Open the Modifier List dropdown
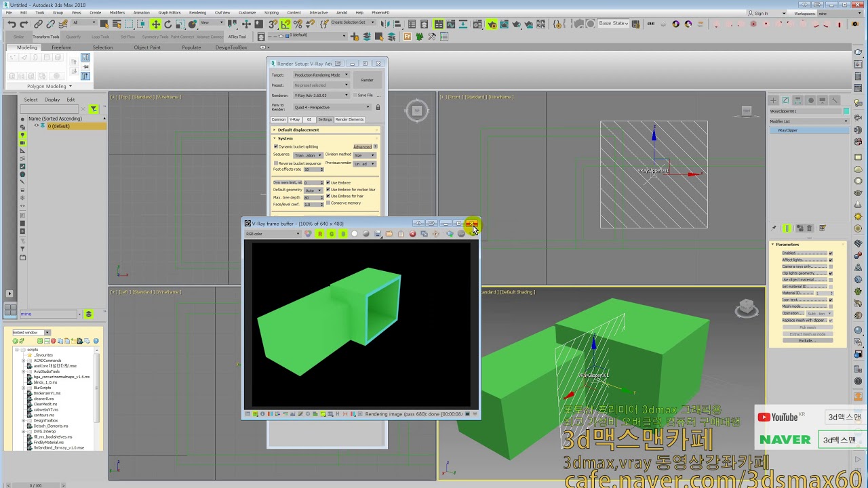Image resolution: width=868 pixels, height=488 pixels. (x=808, y=121)
